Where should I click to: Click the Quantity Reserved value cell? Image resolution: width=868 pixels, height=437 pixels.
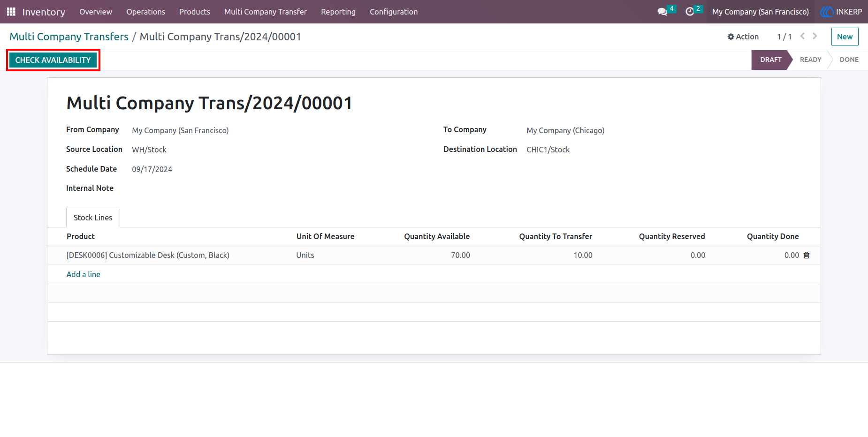tap(698, 255)
